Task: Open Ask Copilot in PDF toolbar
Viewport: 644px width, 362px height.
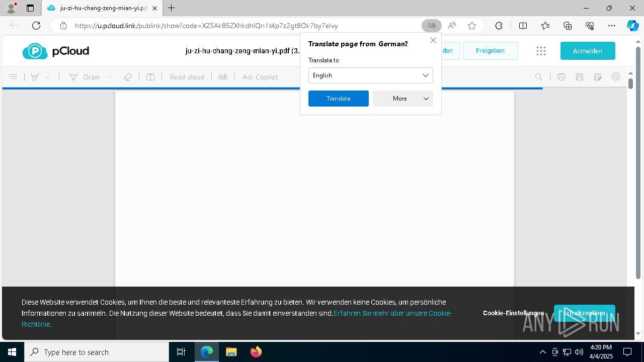Action: point(260,77)
